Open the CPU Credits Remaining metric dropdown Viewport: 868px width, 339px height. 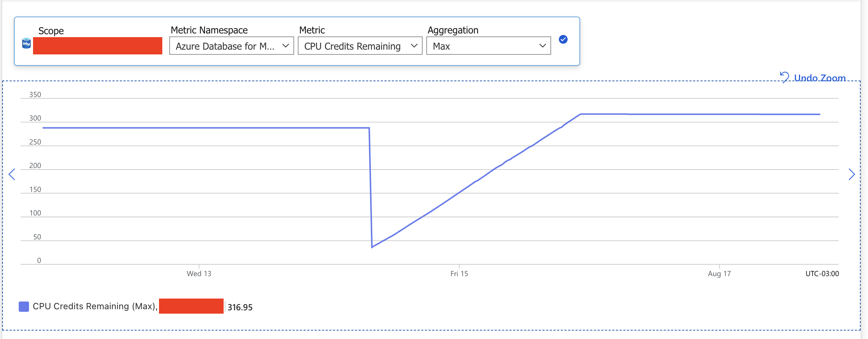pos(360,46)
